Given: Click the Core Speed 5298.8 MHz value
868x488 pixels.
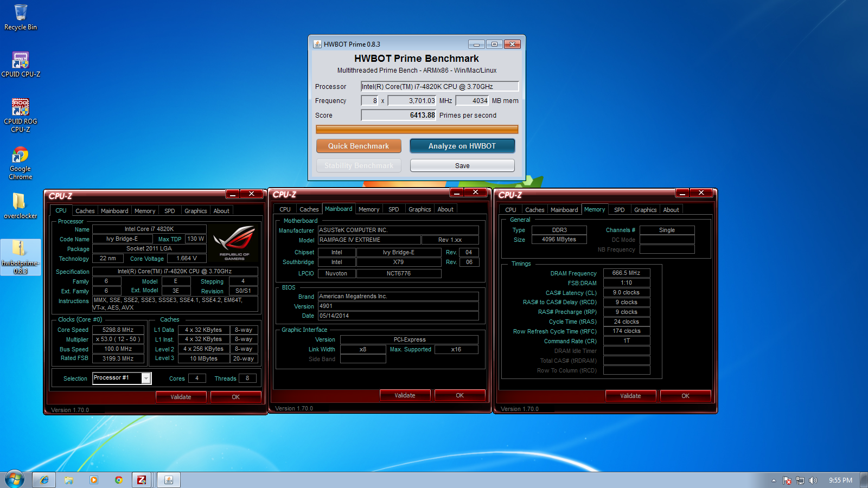Looking at the screenshot, I should pyautogui.click(x=118, y=330).
